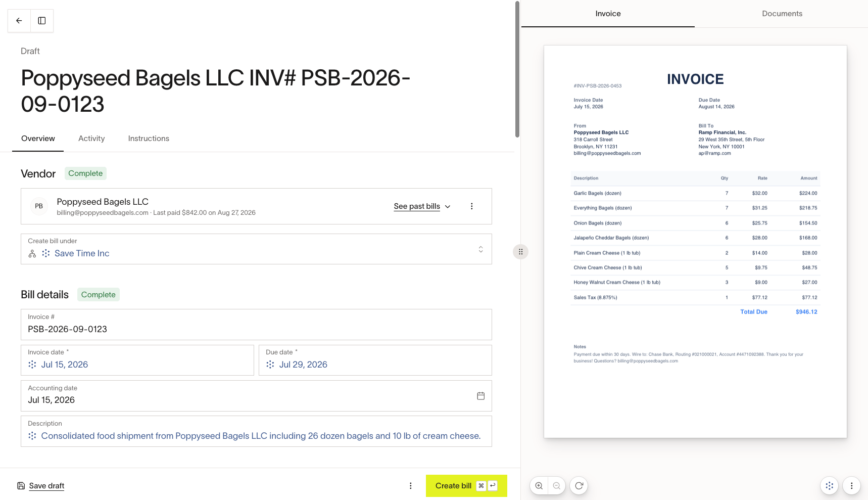Click the AI sparkle button in invoice viewer
868x500 pixels.
(830, 486)
